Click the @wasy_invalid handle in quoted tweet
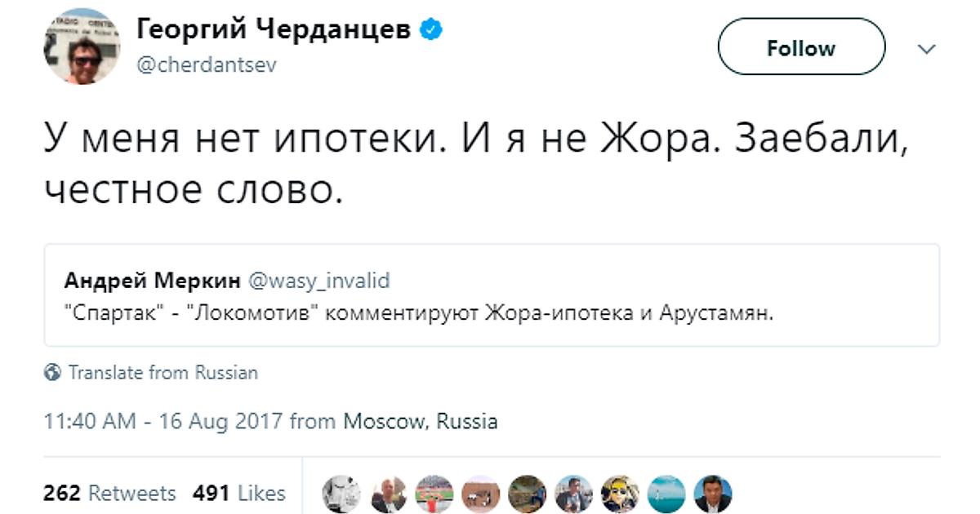The width and height of the screenshot is (980, 514). (318, 281)
